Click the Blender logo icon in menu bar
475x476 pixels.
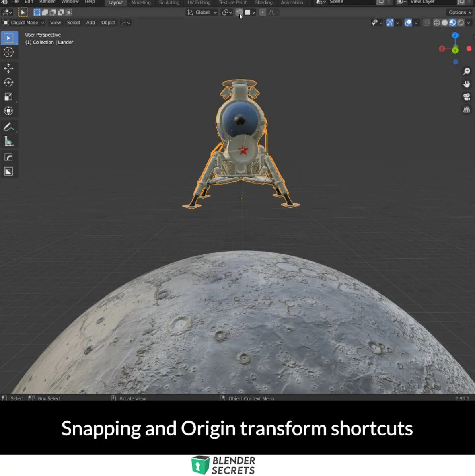[x=4, y=2]
